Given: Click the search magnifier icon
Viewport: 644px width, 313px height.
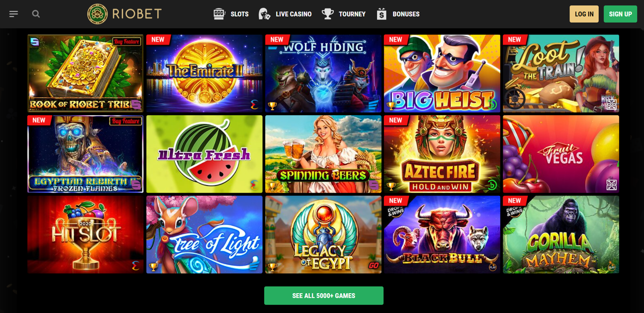Looking at the screenshot, I should pyautogui.click(x=36, y=14).
